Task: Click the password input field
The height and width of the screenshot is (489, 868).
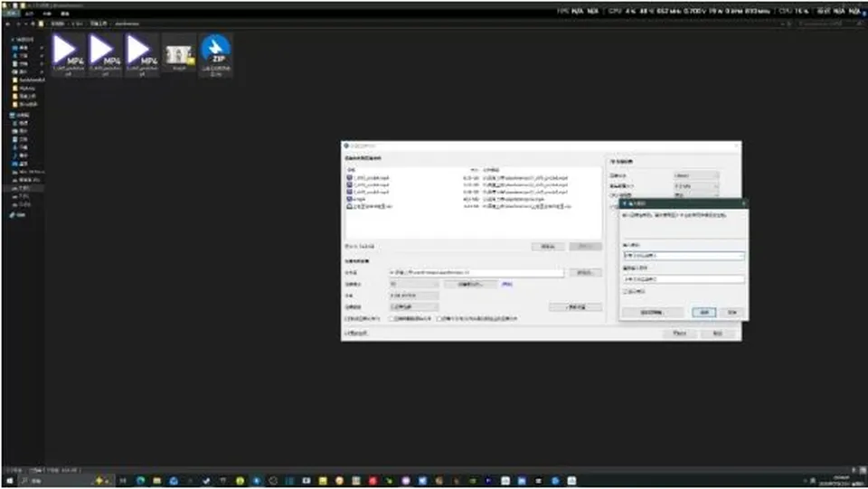Action: (x=684, y=256)
